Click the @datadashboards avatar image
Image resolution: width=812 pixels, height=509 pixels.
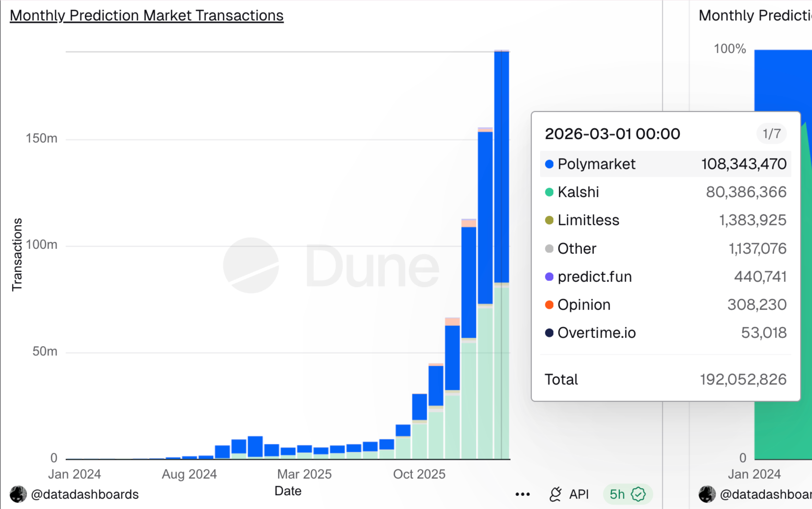(x=18, y=494)
